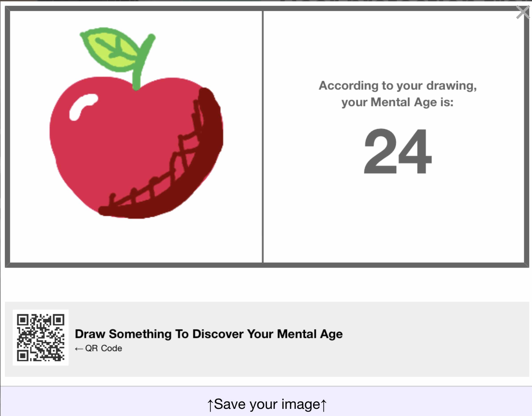Click the up arrow left of 'Save your image'

point(210,405)
